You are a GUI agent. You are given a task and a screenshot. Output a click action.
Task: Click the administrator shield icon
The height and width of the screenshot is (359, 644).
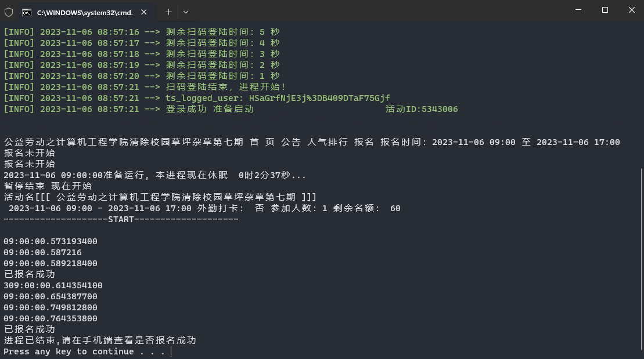point(9,12)
